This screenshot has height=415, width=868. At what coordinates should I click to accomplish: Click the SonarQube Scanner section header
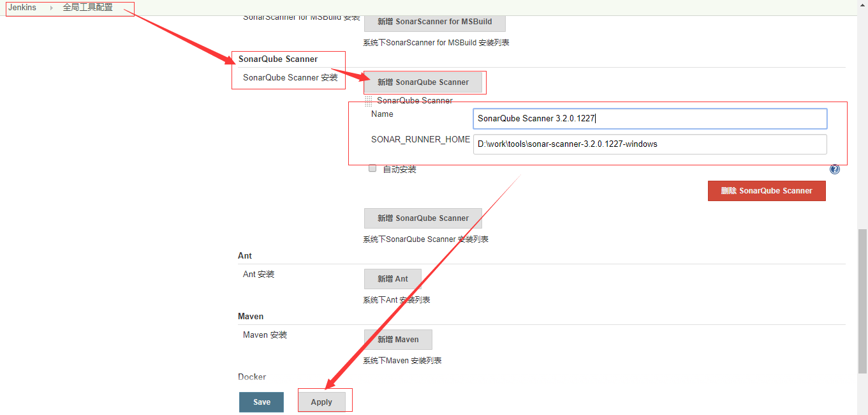pos(277,59)
